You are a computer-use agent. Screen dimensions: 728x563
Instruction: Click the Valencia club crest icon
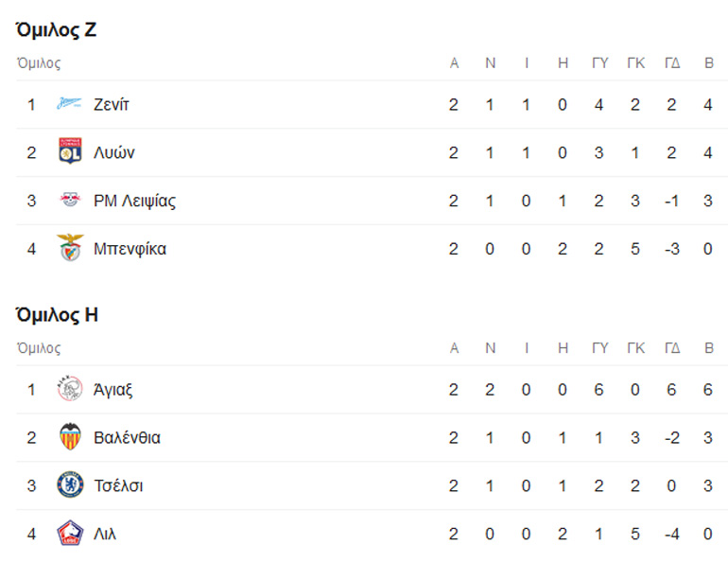(70, 437)
